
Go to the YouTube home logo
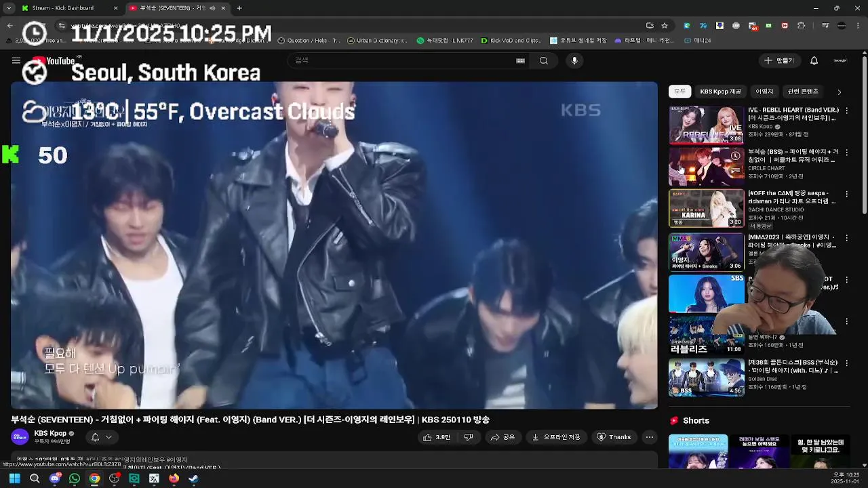(x=54, y=61)
